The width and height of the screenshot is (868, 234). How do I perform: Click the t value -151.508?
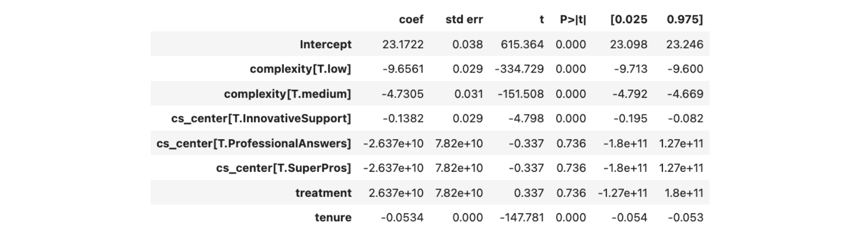519,94
